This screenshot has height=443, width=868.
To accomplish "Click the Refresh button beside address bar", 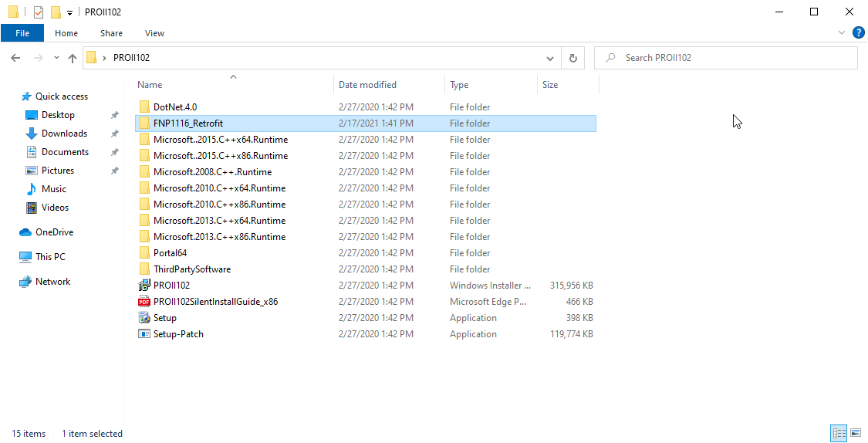I will click(572, 58).
